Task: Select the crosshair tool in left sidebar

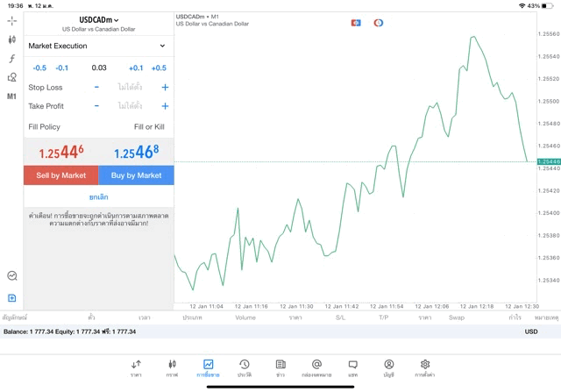Action: 12,20
